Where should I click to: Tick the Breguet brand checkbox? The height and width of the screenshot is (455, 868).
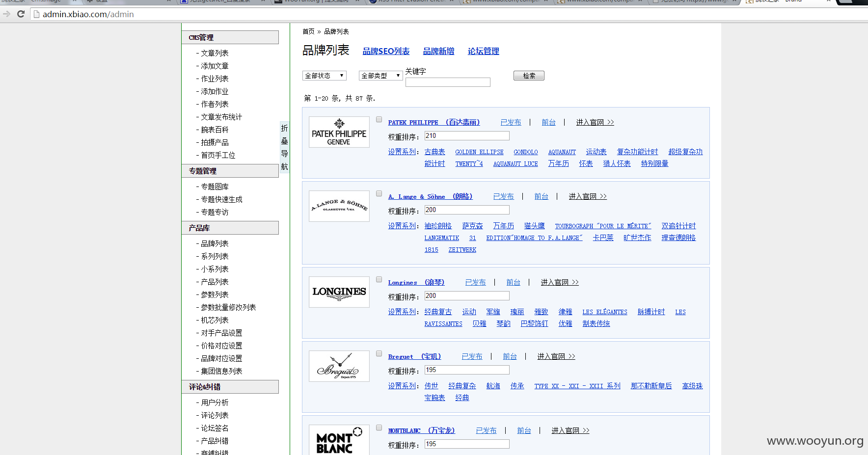click(379, 353)
